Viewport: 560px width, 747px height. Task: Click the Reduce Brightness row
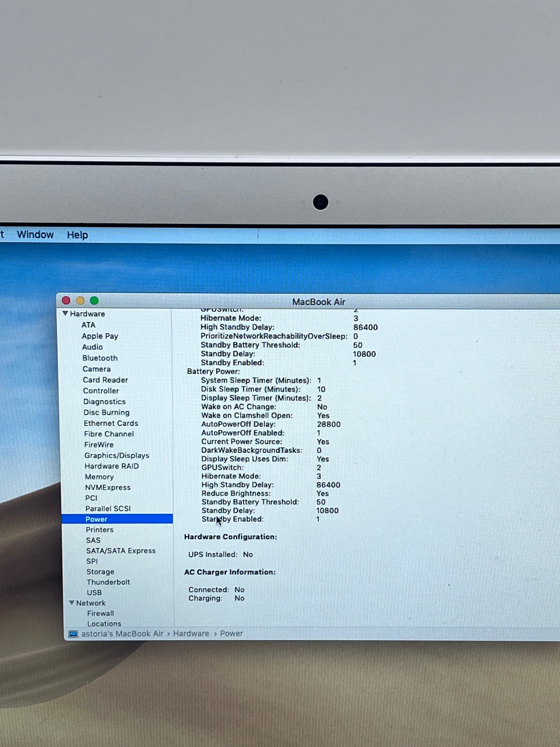click(x=265, y=493)
